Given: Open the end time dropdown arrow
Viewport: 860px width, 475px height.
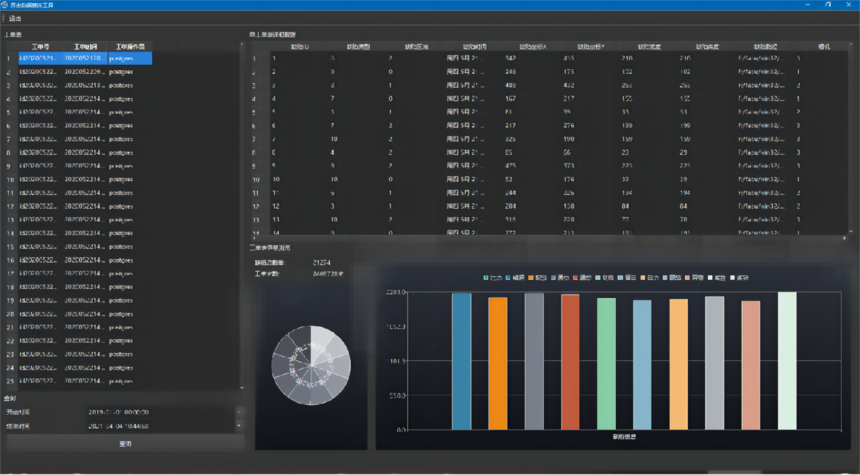Looking at the screenshot, I should [x=239, y=425].
